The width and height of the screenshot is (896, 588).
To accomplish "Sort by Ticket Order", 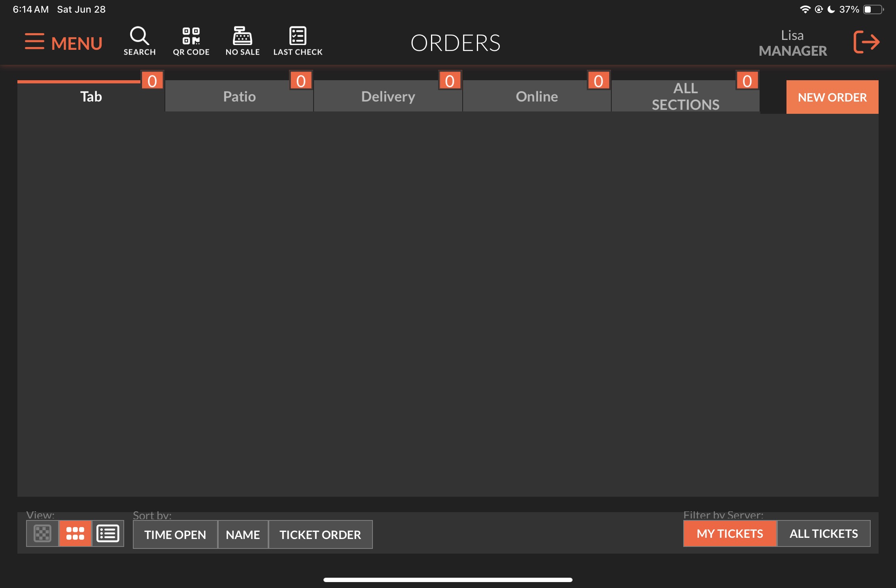I will pos(320,535).
